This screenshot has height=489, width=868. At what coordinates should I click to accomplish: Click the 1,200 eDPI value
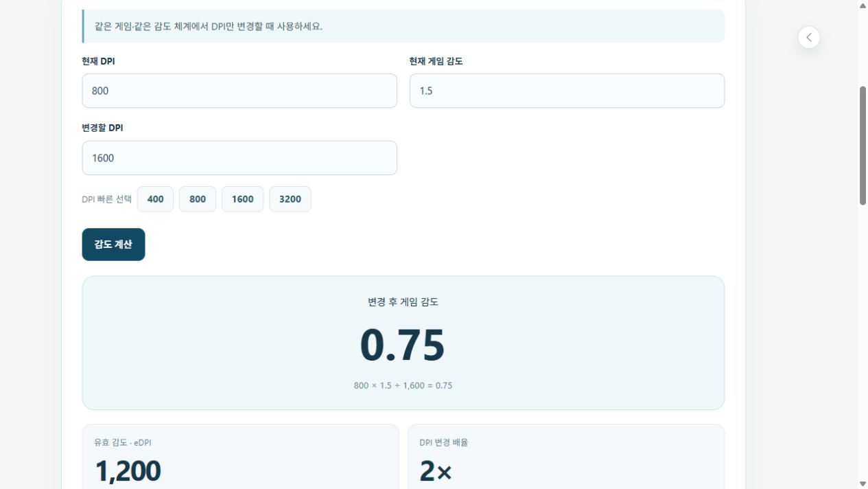click(128, 471)
